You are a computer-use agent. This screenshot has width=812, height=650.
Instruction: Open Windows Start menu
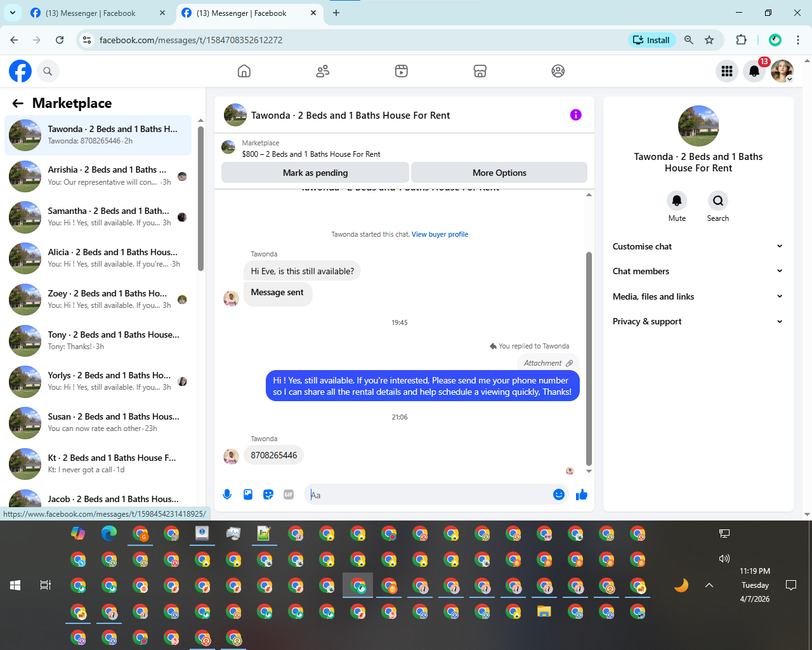click(x=15, y=585)
